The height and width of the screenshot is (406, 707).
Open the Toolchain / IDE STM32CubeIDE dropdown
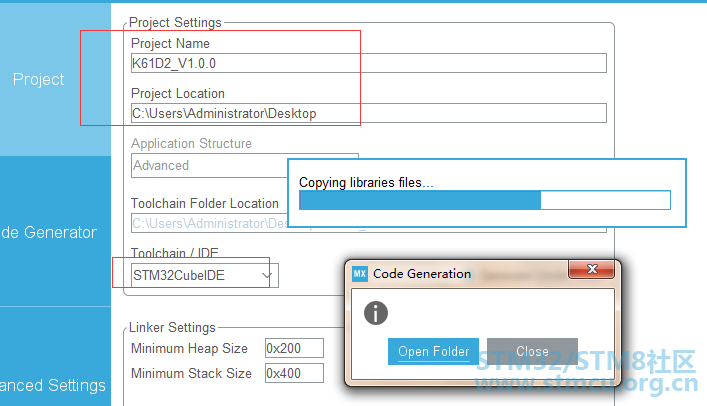point(205,275)
